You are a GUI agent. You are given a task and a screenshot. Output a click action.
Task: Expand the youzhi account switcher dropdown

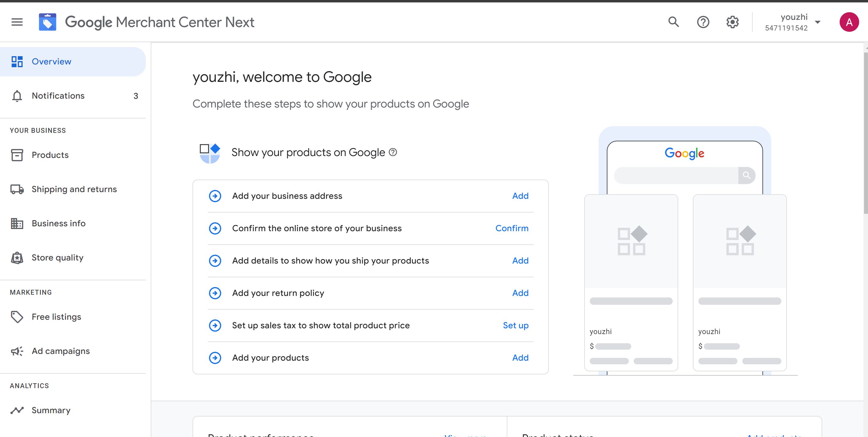click(817, 22)
